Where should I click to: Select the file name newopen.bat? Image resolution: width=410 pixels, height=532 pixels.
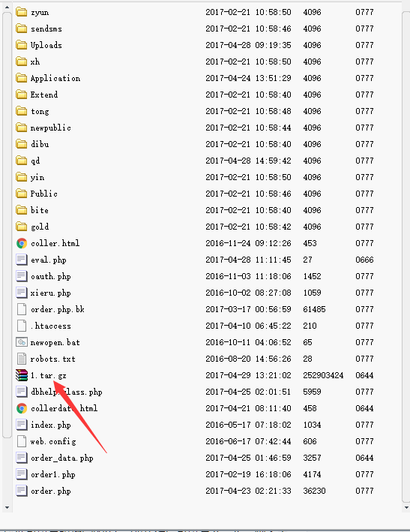pyautogui.click(x=55, y=342)
